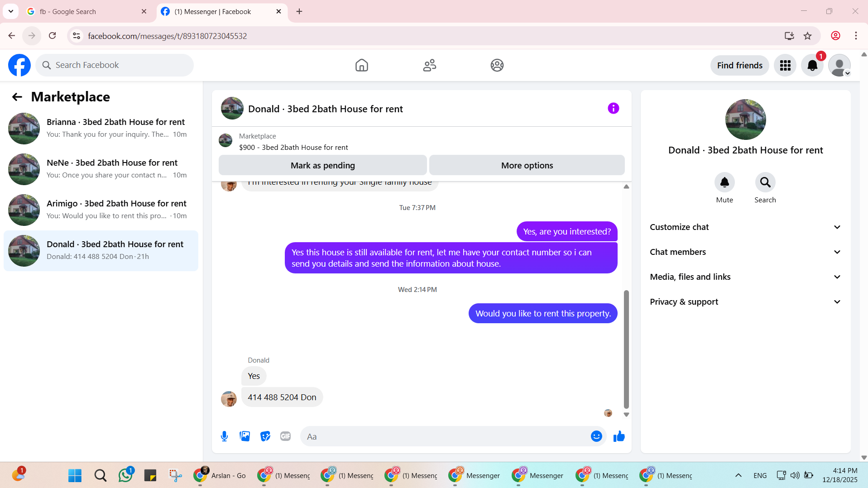Open the account profile avatar menu
The width and height of the screenshot is (868, 488).
pos(839,66)
